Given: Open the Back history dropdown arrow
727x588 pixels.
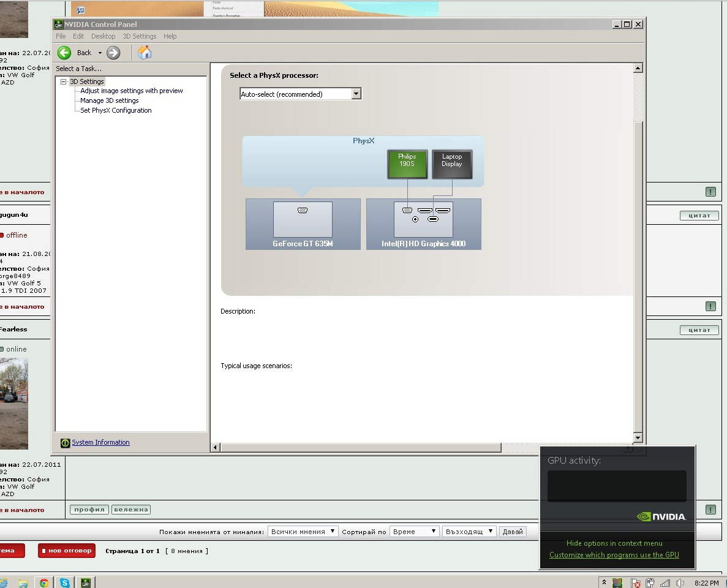Looking at the screenshot, I should [x=100, y=53].
